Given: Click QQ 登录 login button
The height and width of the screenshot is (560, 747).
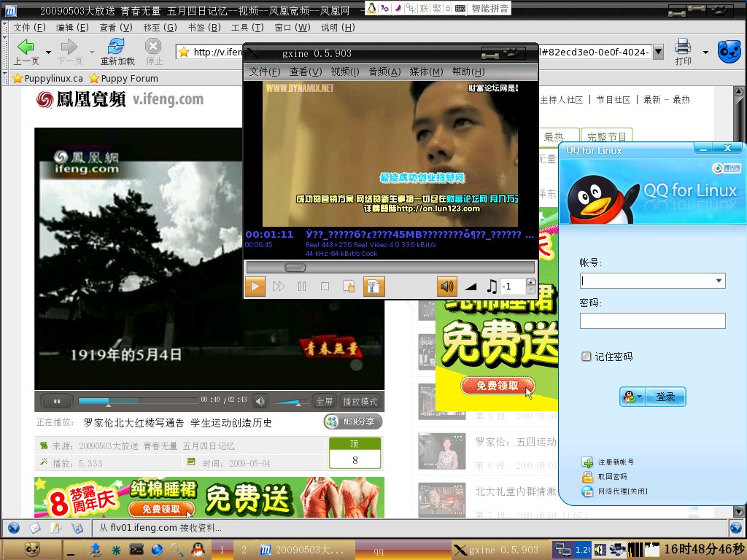Looking at the screenshot, I should [665, 397].
